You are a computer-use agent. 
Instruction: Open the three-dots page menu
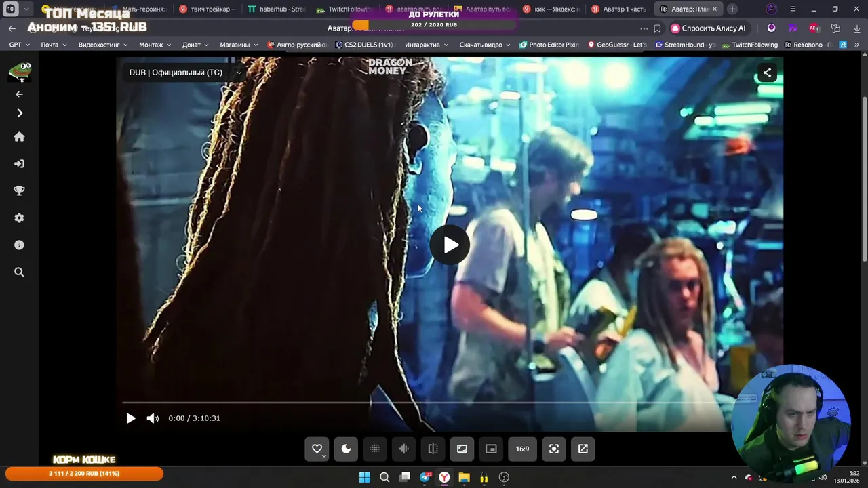(x=644, y=28)
